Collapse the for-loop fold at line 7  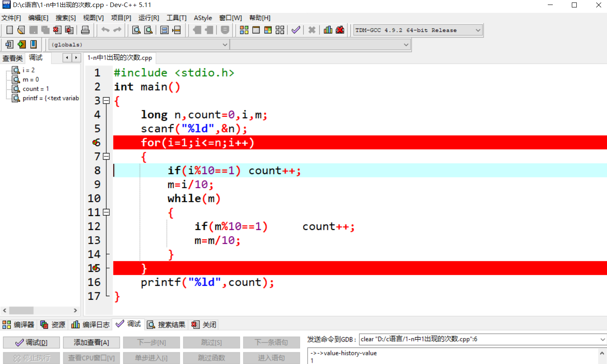106,156
